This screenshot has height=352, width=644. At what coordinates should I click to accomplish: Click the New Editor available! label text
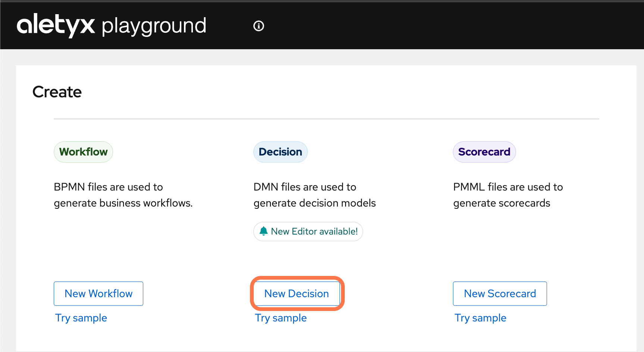pyautogui.click(x=314, y=232)
